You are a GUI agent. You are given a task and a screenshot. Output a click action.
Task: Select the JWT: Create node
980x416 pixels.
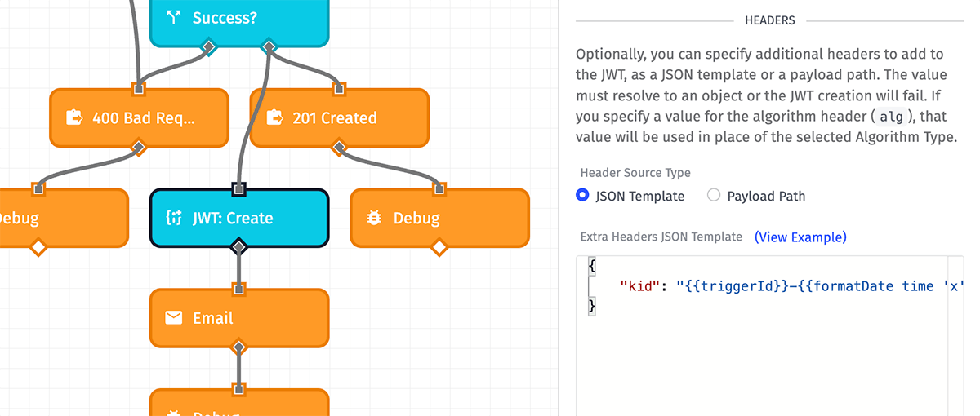coord(239,218)
